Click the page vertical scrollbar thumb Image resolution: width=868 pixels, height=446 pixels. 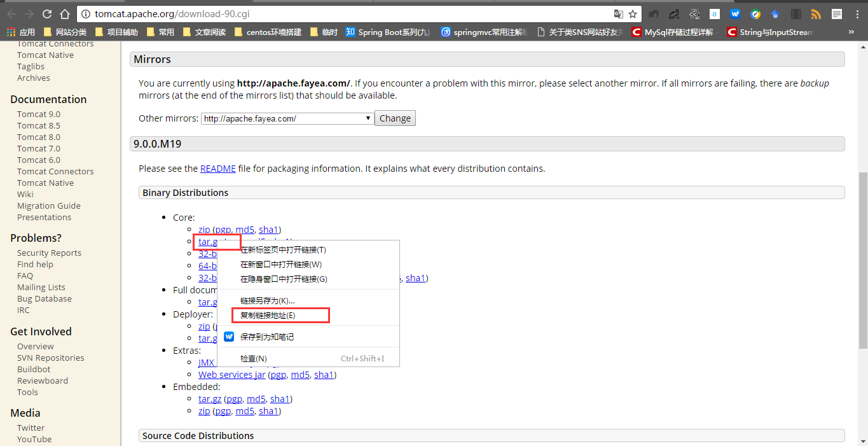coord(863,260)
